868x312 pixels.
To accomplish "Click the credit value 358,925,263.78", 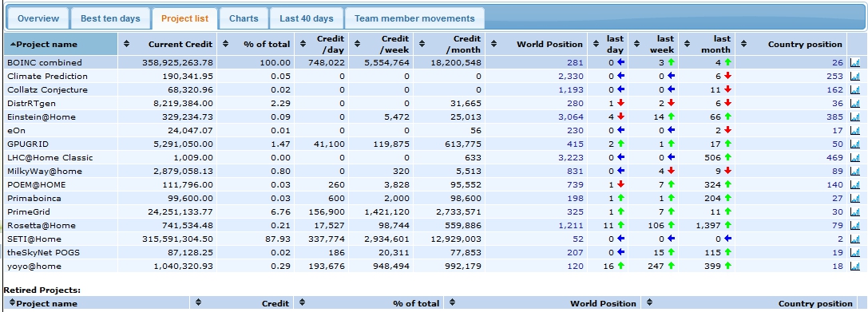I will click(177, 62).
